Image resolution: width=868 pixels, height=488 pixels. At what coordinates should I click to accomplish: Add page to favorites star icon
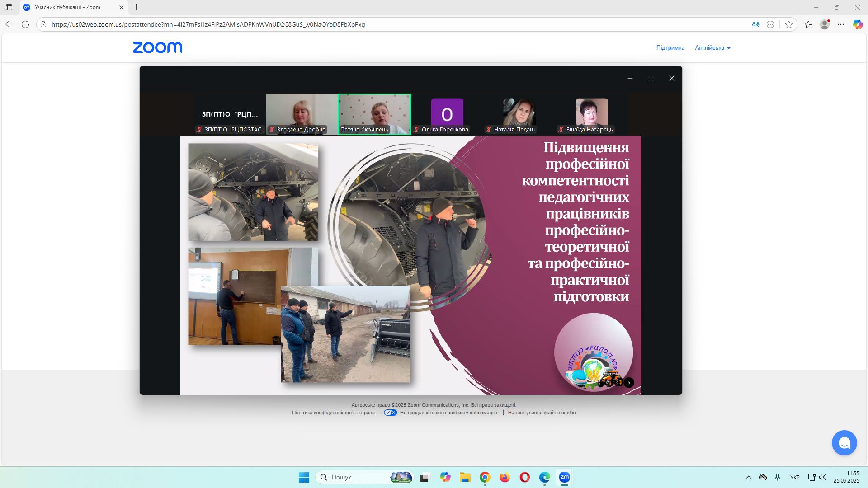[x=789, y=24]
